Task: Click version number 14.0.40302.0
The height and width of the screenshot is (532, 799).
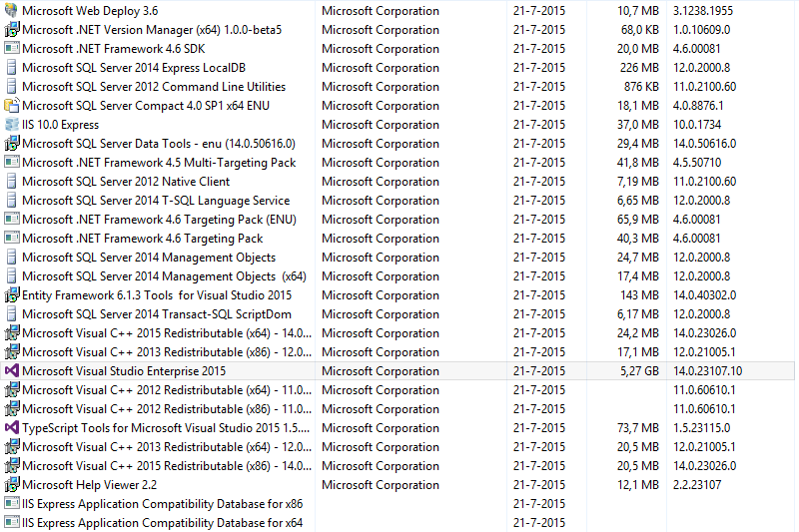Action: click(705, 295)
